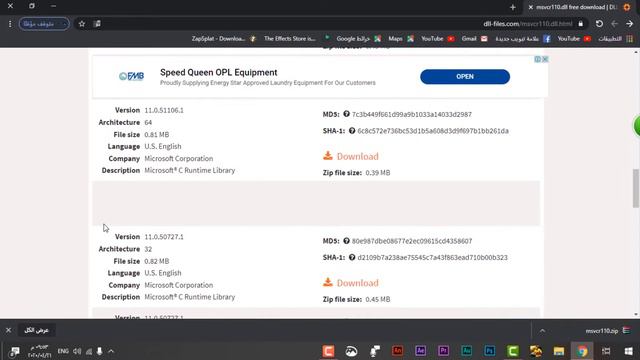Screen dimensions: 640x360
Task: Select the msvcr110.dll free download tab
Action: tap(579, 7)
